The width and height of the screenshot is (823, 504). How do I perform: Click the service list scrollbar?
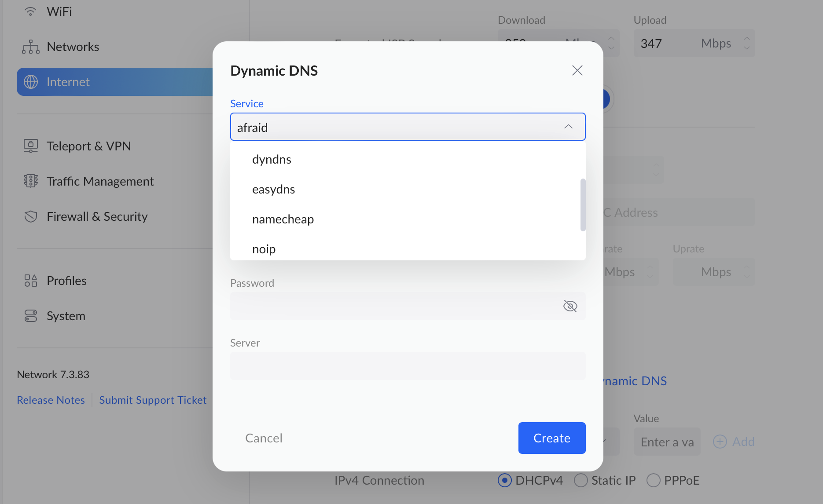(x=583, y=205)
